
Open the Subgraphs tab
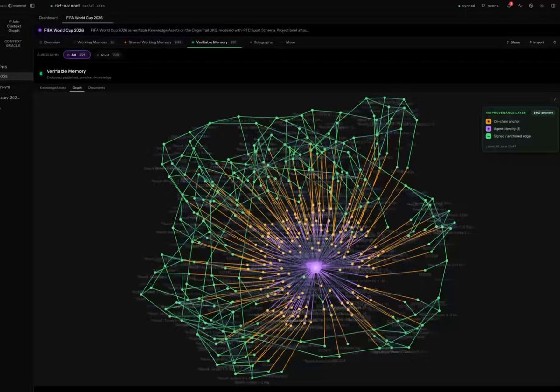[x=261, y=42]
